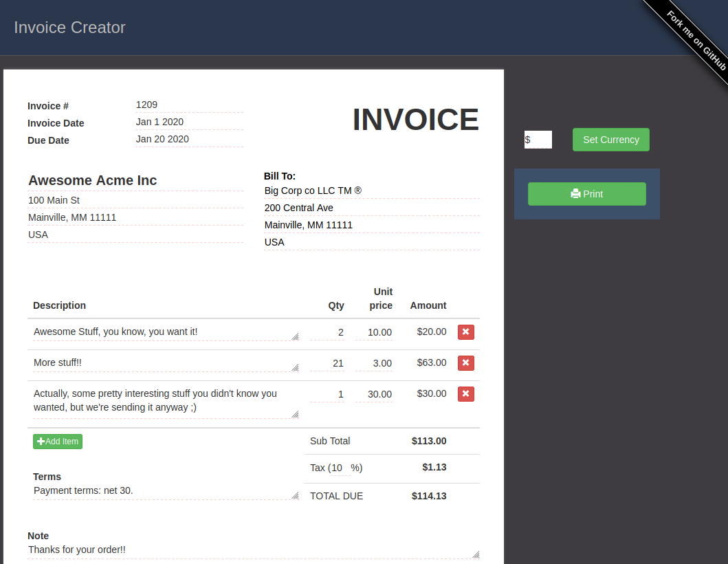Image resolution: width=728 pixels, height=564 pixels.
Task: Edit sender country USA field
Action: [135, 235]
